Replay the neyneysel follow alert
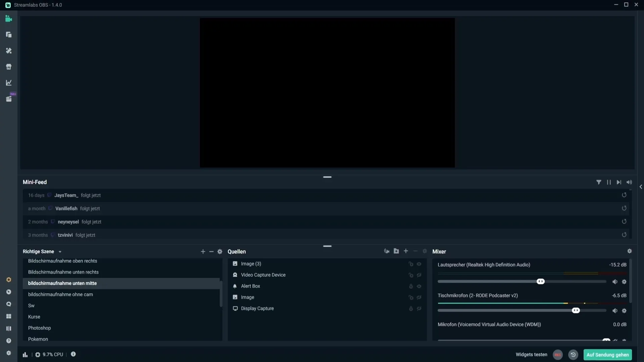The height and width of the screenshot is (362, 644). [624, 221]
